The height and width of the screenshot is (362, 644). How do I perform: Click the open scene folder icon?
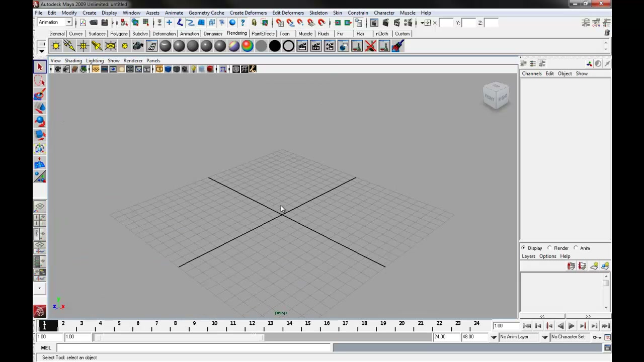coord(94,23)
